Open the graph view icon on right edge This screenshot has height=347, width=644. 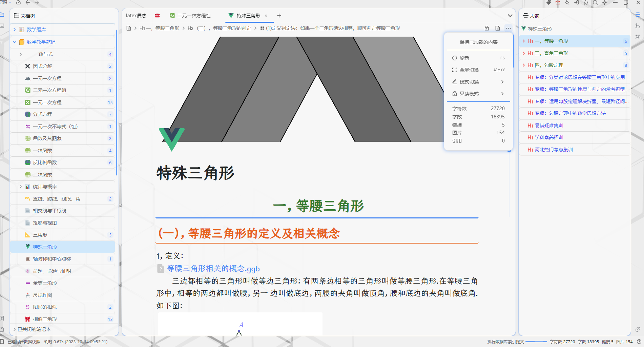tap(638, 37)
